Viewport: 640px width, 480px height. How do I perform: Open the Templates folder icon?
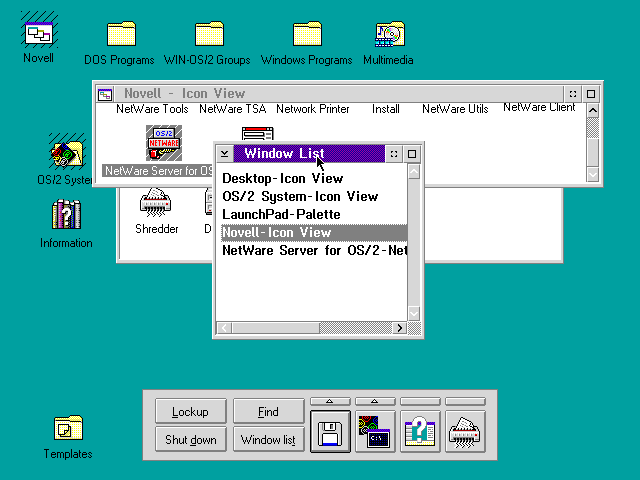click(68, 428)
